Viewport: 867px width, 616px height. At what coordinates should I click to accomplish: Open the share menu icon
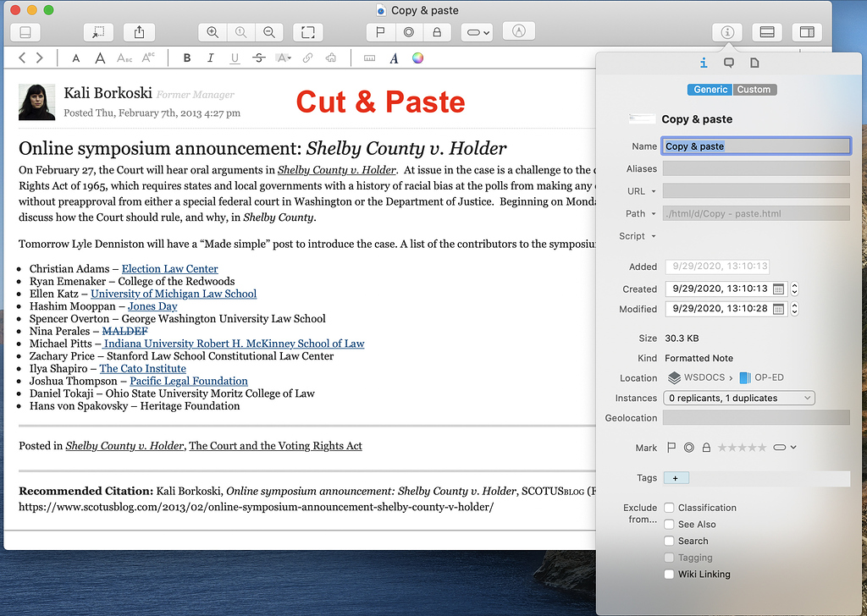[138, 31]
